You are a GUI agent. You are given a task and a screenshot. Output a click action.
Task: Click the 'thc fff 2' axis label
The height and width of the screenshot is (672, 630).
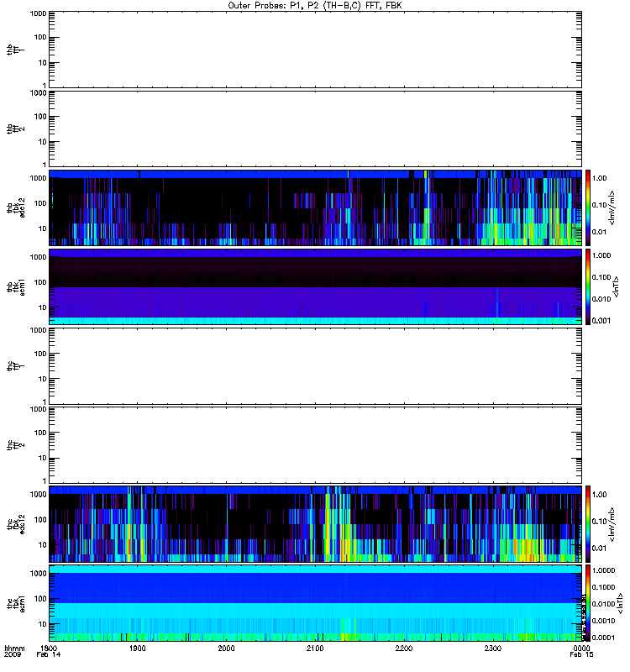point(16,445)
